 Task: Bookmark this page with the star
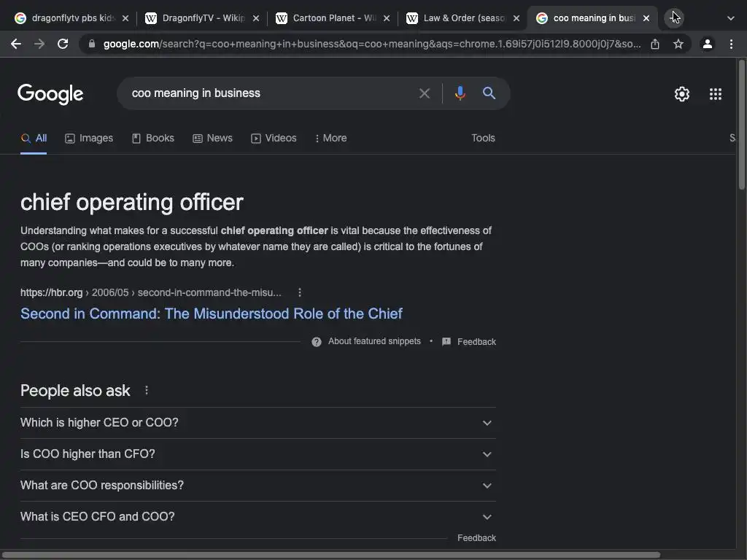click(x=678, y=44)
